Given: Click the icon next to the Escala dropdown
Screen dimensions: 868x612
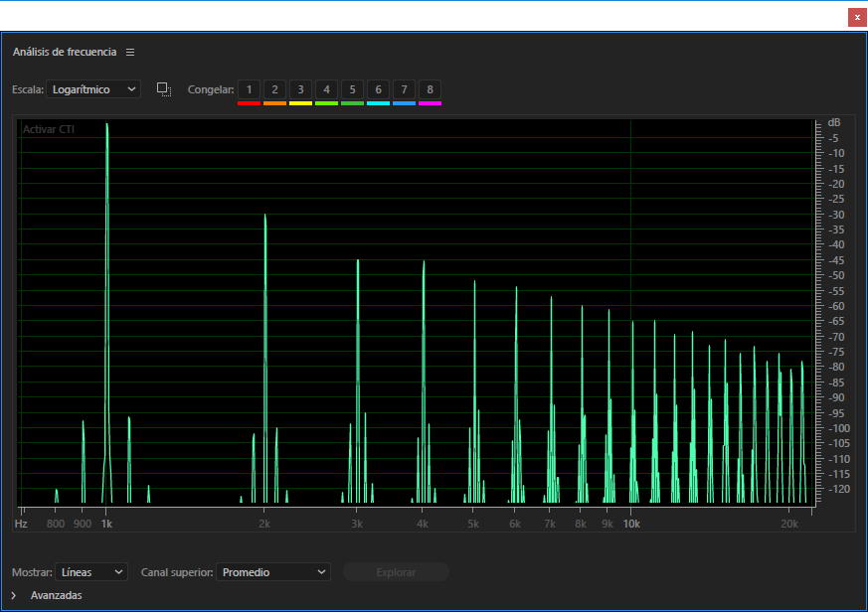Looking at the screenshot, I should click(x=164, y=89).
